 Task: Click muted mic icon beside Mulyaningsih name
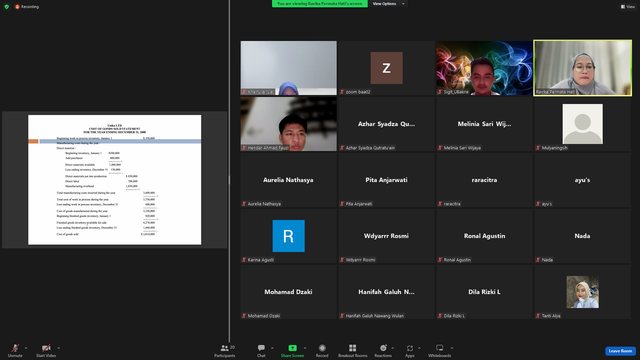click(538, 148)
